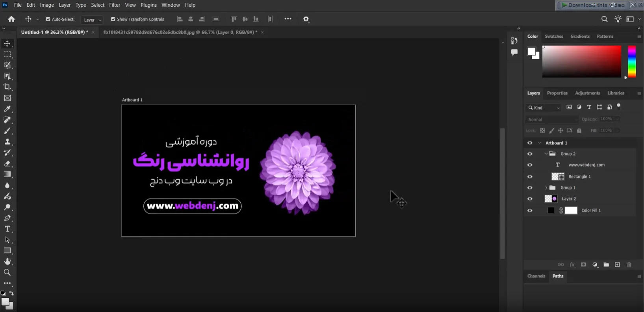Align left edges in options bar
Image resolution: width=644 pixels, height=312 pixels.
coord(180,19)
